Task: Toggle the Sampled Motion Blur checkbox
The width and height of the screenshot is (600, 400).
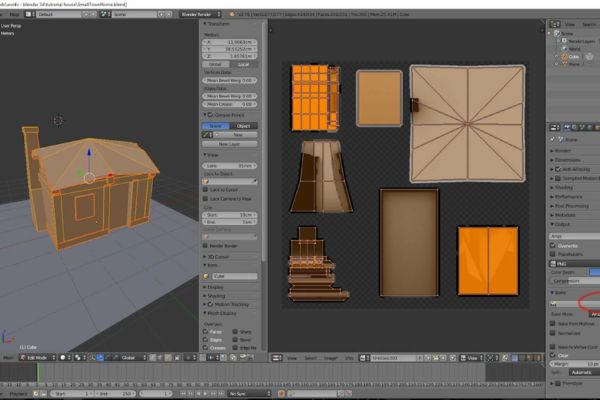Action: tap(558, 178)
